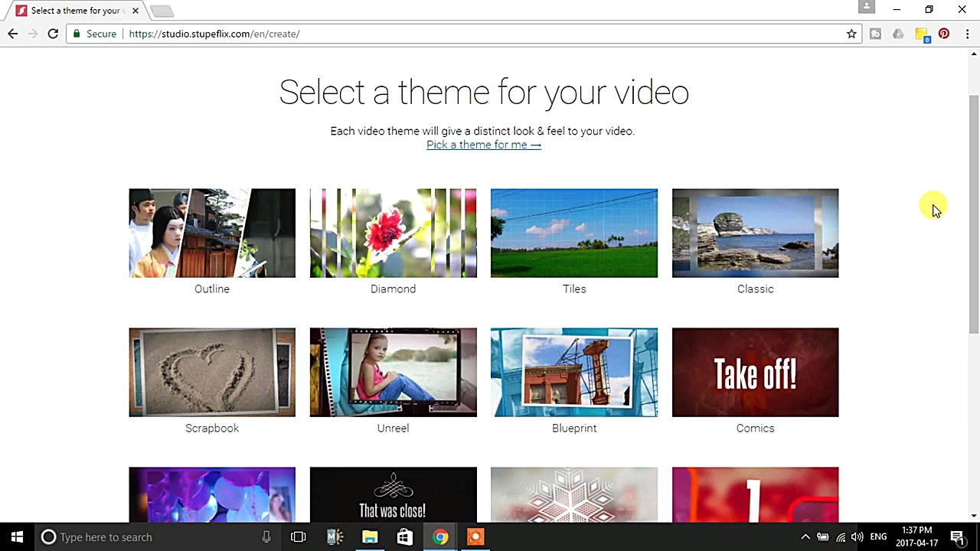
Task: Click the Pinterest extension icon
Action: pos(944,34)
